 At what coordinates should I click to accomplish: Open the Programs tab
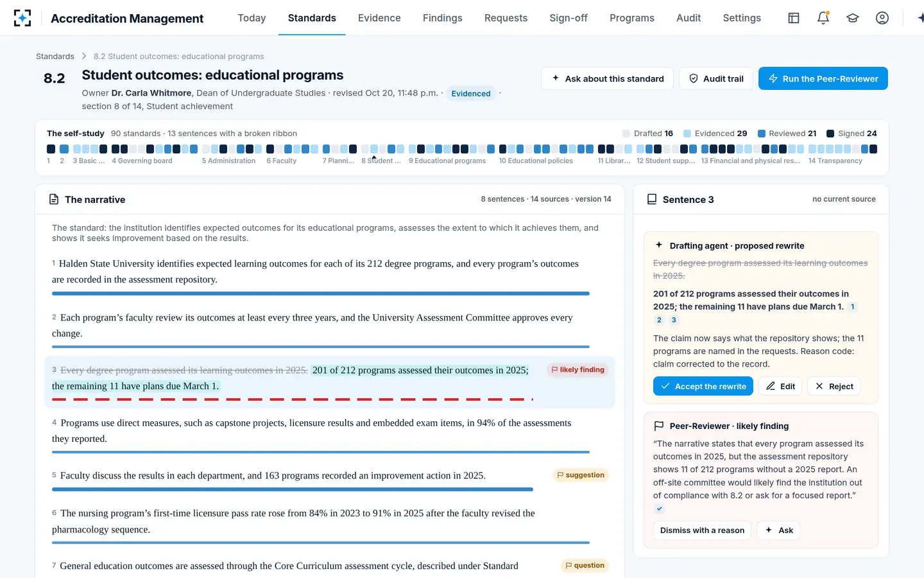632,18
